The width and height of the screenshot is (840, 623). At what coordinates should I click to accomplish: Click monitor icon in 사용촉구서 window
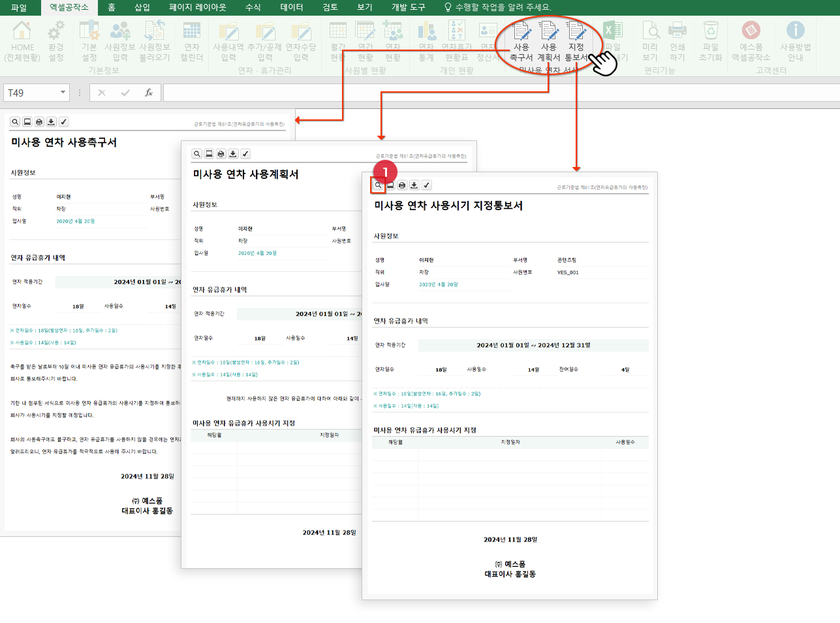(27, 122)
